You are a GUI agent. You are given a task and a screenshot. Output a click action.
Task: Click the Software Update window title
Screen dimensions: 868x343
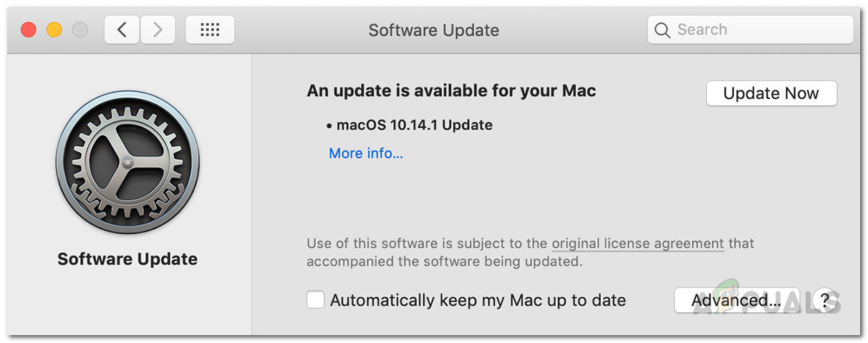pos(433,30)
